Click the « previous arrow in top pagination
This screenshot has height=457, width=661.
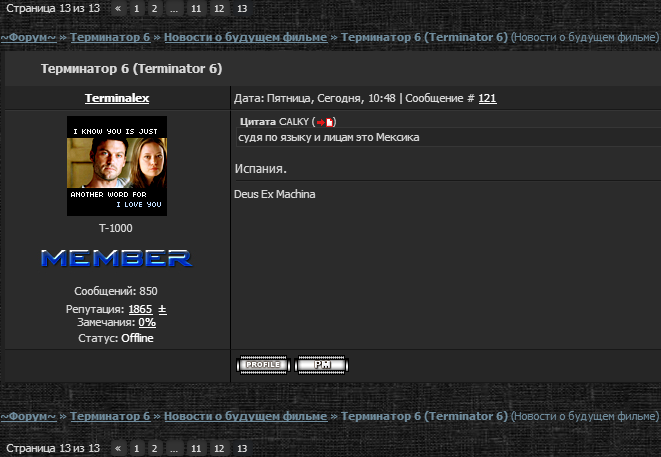click(118, 8)
